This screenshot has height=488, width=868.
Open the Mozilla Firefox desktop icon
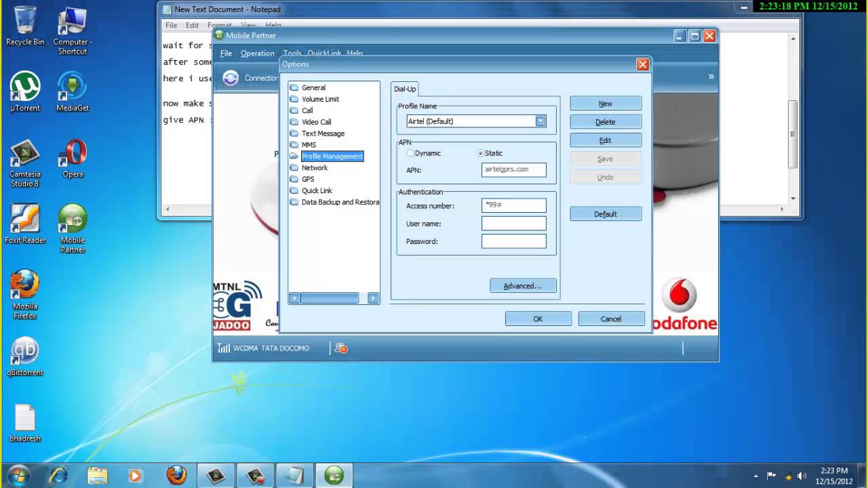25,295
